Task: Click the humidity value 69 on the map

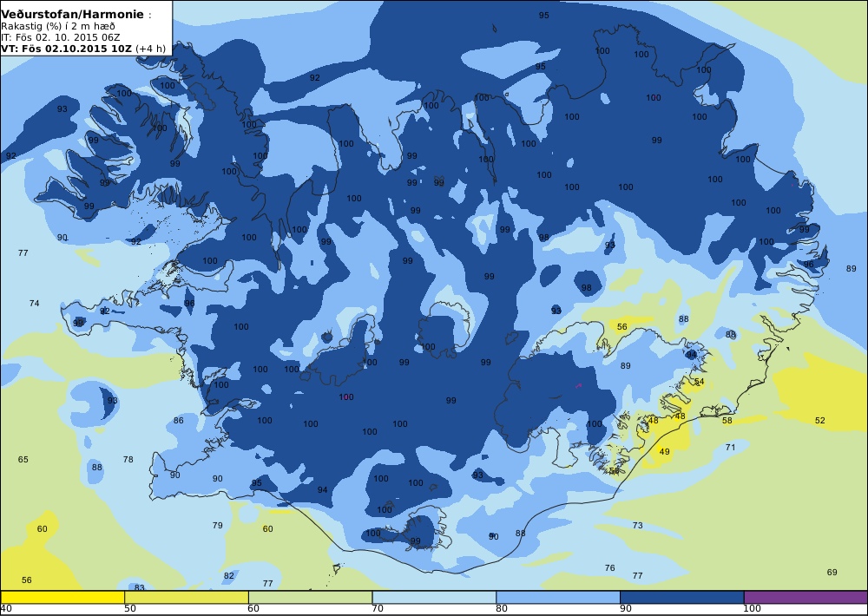Action: (832, 573)
